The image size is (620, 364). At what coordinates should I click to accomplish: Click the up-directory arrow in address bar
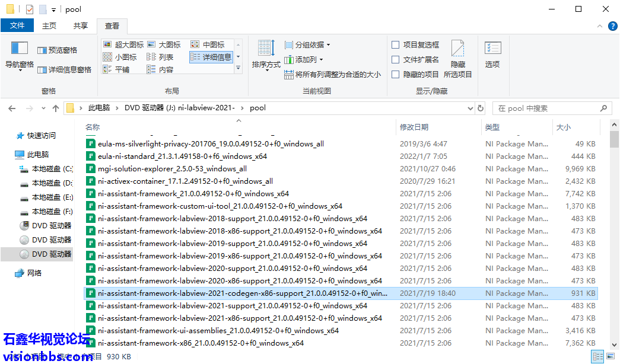click(x=56, y=108)
